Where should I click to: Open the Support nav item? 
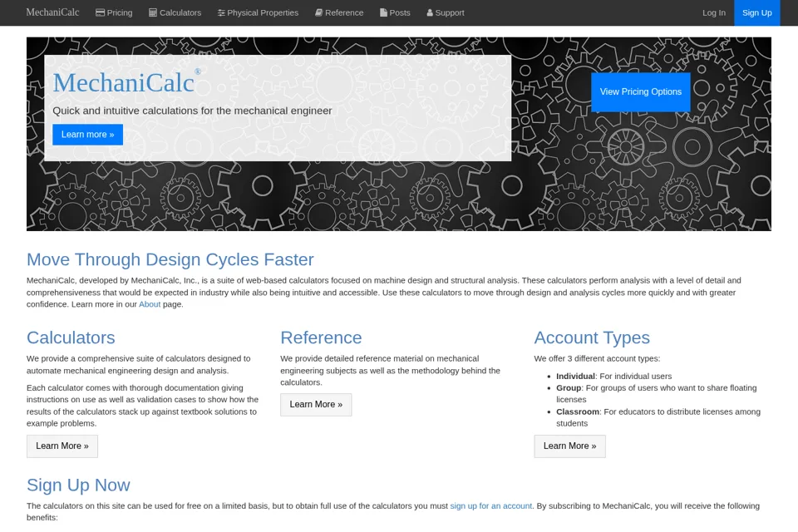[446, 12]
